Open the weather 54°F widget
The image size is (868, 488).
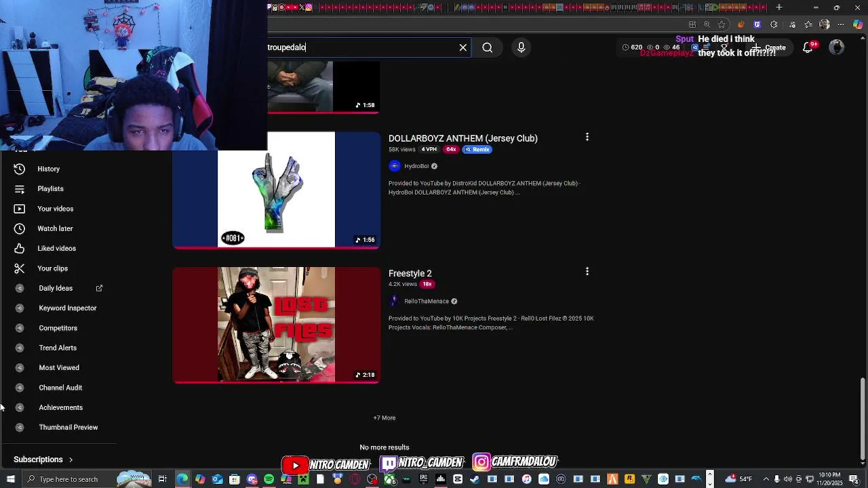[740, 479]
